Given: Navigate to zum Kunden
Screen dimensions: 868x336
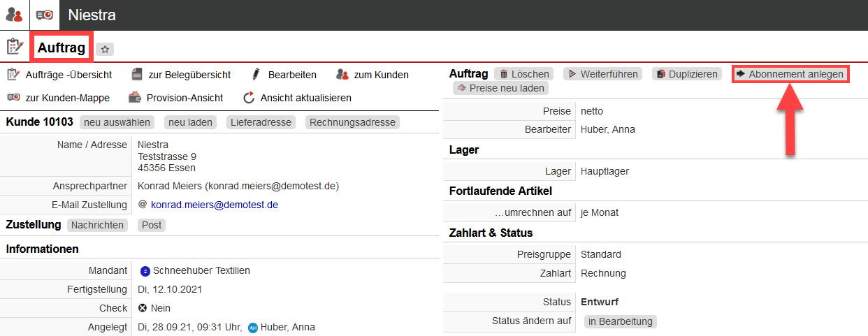Looking at the screenshot, I should click(x=372, y=75).
